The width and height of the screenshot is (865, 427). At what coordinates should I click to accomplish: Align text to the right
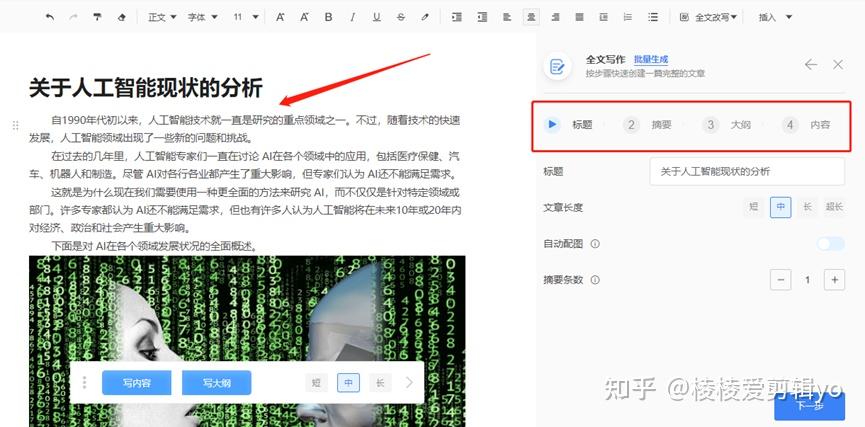point(556,17)
